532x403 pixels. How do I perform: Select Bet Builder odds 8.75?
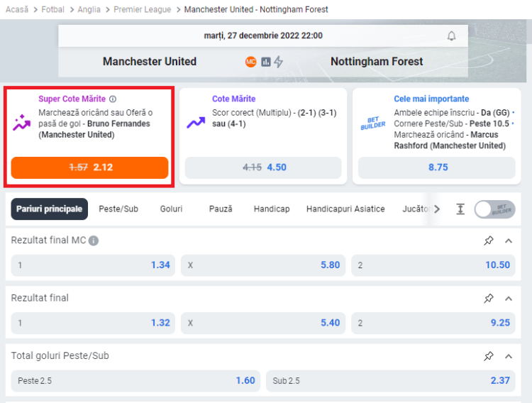click(x=437, y=167)
